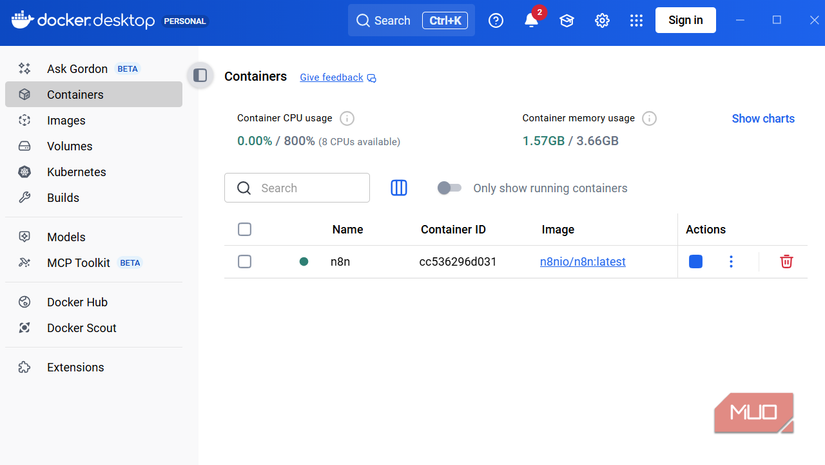Click the Give feedback link
This screenshot has height=465, width=825.
tap(331, 77)
